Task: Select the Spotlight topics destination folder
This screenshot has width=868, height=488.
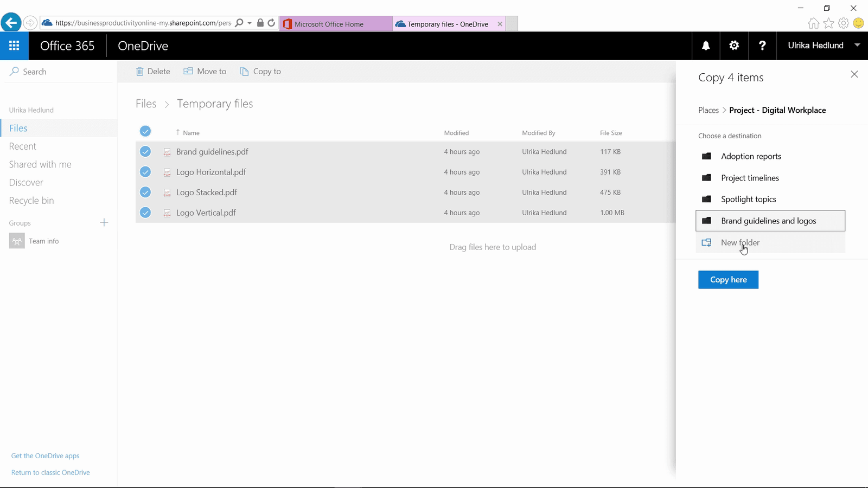Action: 748,199
